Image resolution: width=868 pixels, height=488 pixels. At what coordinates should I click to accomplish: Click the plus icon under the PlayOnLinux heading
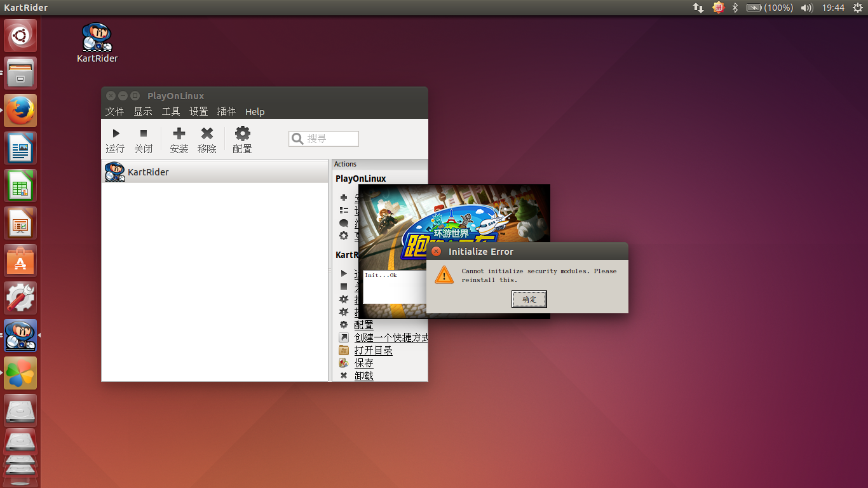(344, 198)
